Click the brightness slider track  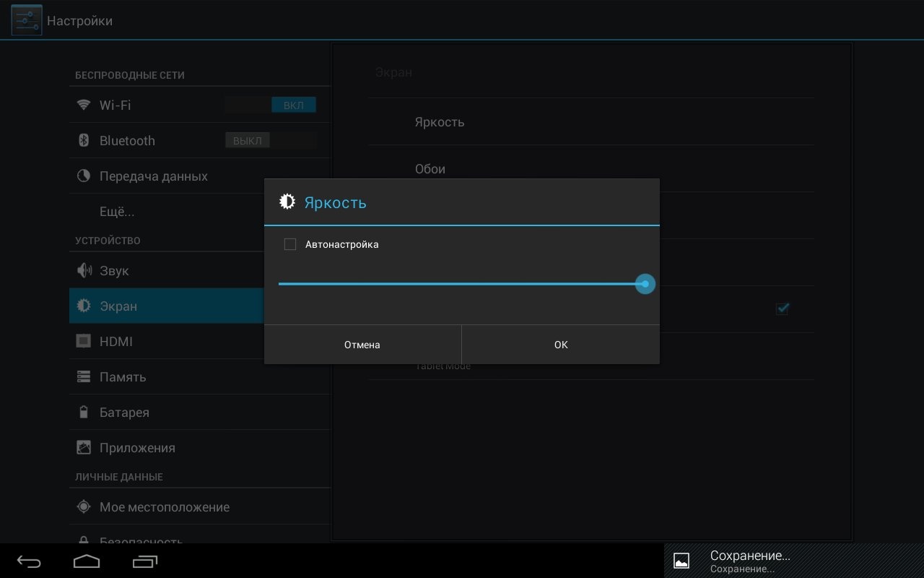point(462,284)
